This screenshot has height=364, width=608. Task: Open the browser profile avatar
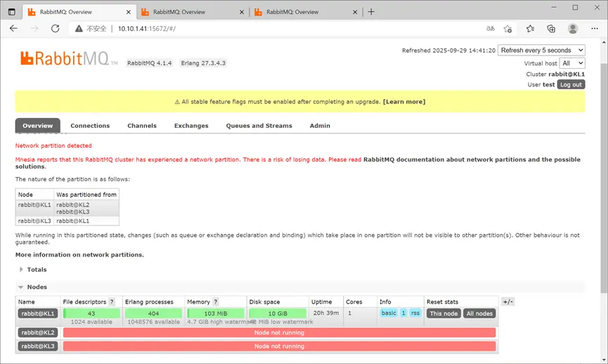click(573, 29)
